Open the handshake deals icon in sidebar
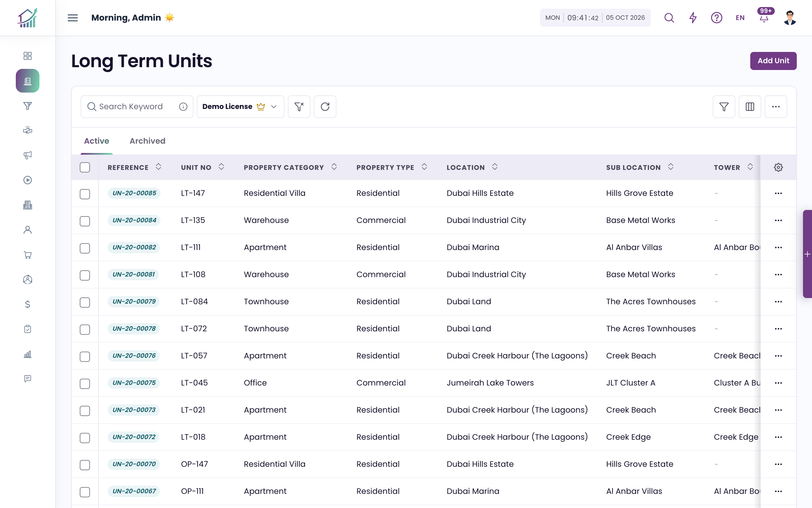Screen dimensions: 812x508 (28, 130)
